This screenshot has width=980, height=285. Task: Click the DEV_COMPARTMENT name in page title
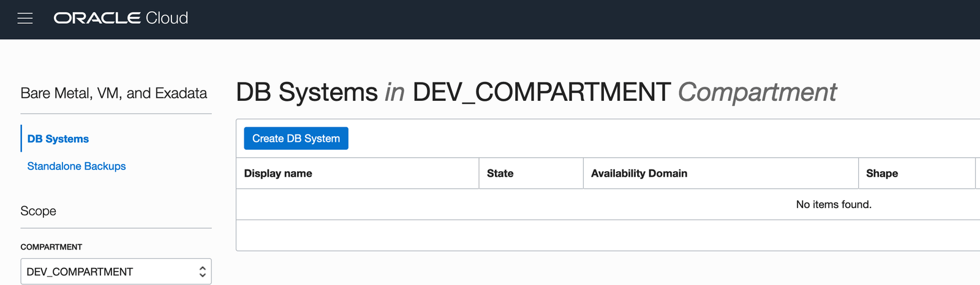541,92
